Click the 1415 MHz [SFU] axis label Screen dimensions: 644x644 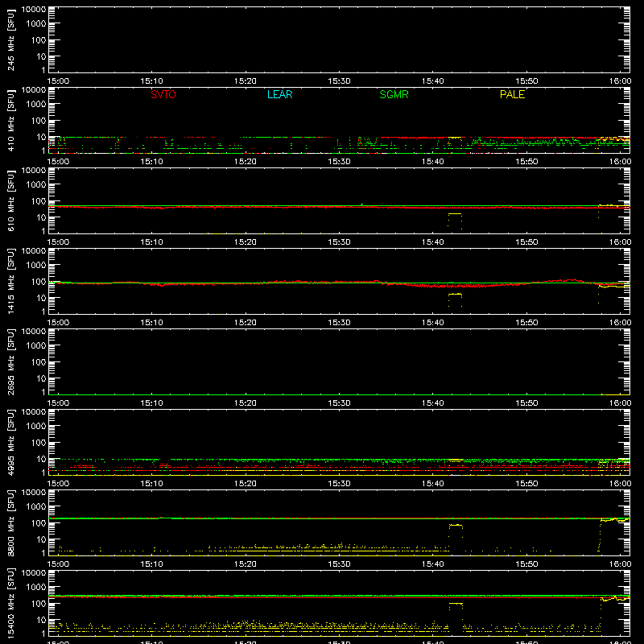11,281
